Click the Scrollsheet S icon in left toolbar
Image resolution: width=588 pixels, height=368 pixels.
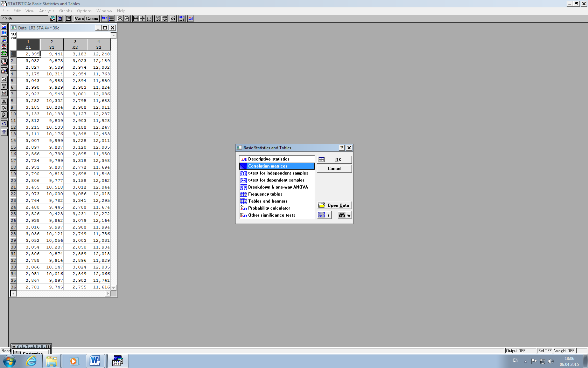[4, 62]
